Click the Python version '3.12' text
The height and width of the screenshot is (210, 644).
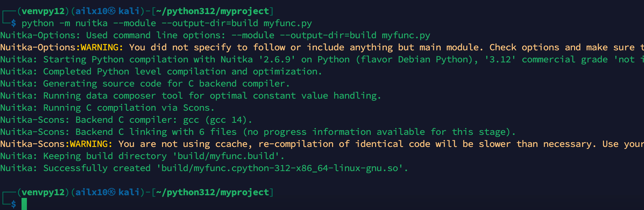(x=500, y=59)
